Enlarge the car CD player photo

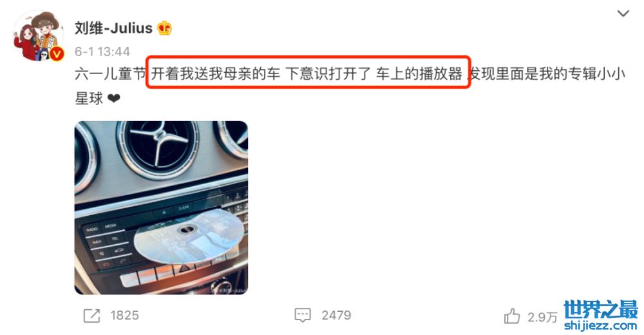coord(161,207)
